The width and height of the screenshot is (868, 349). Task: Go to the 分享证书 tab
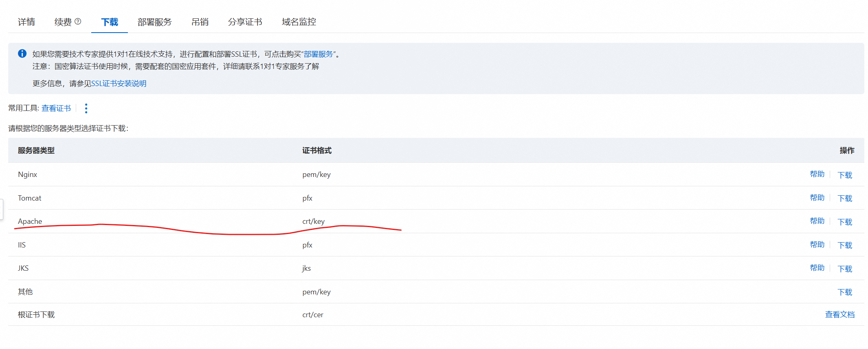tap(245, 22)
